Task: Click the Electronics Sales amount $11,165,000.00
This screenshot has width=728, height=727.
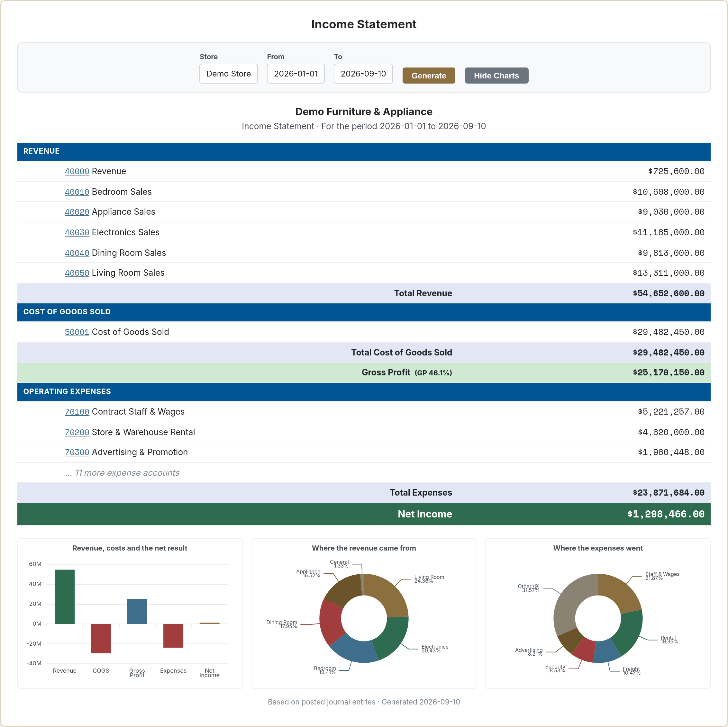Action: click(x=669, y=232)
